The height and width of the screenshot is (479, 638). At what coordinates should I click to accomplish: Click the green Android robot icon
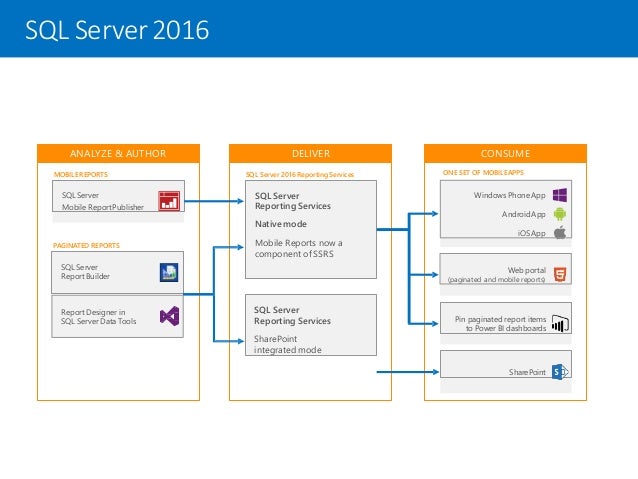coord(560,214)
